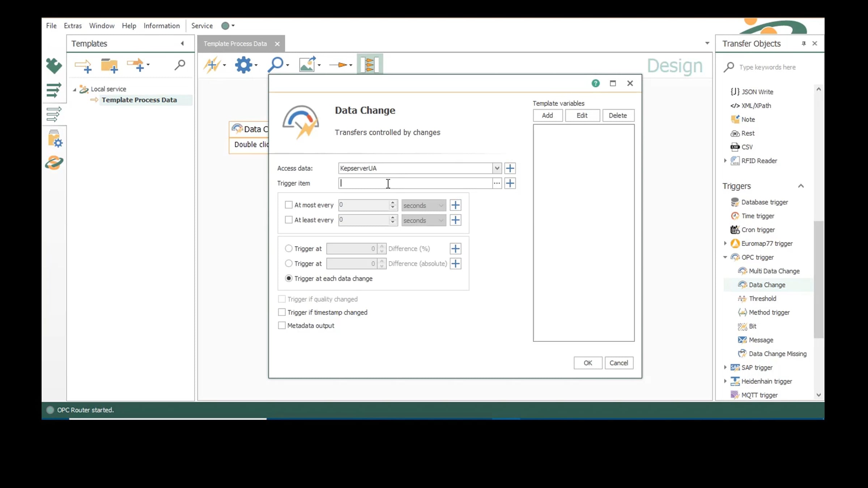Click the OK button
This screenshot has height=488, width=868.
588,363
